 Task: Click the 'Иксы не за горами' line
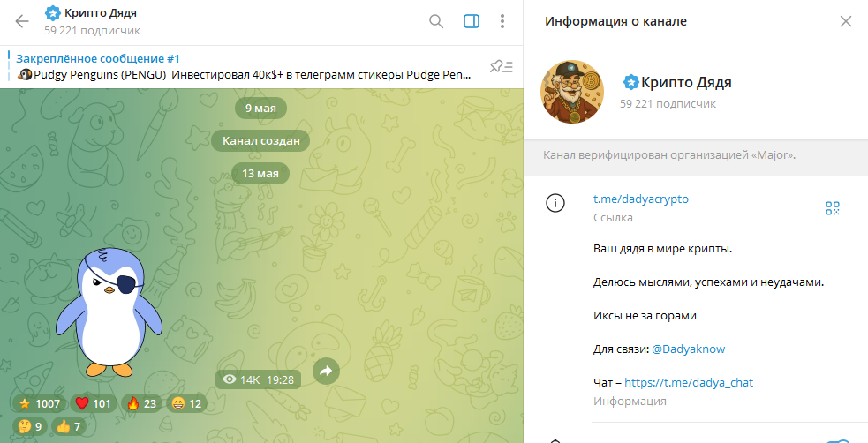[645, 316]
